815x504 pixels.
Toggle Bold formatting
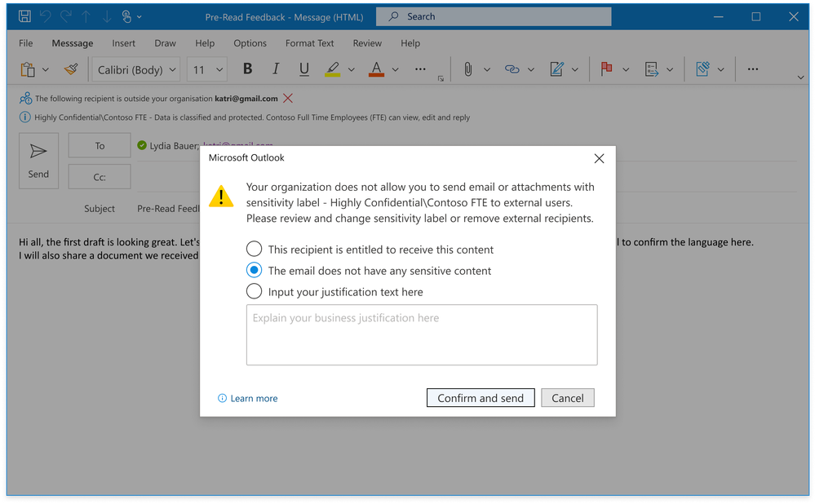[247, 69]
